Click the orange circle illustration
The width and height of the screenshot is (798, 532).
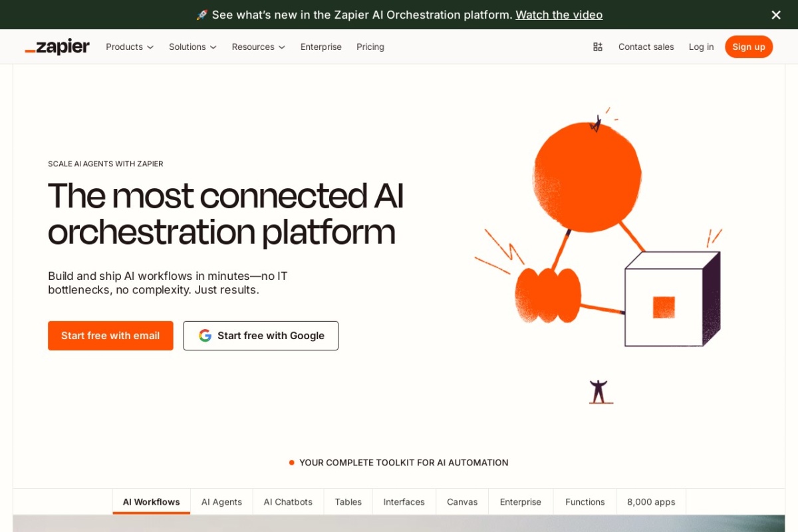tap(587, 172)
